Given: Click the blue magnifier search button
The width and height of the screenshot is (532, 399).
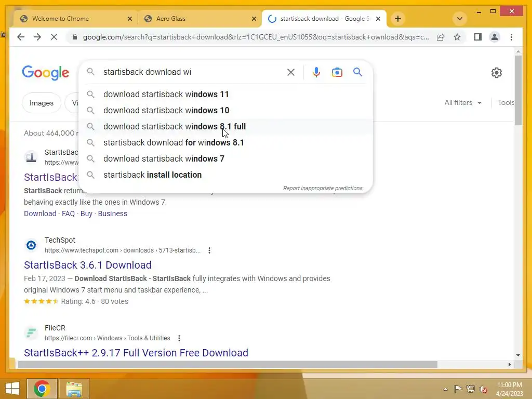Looking at the screenshot, I should click(x=357, y=72).
